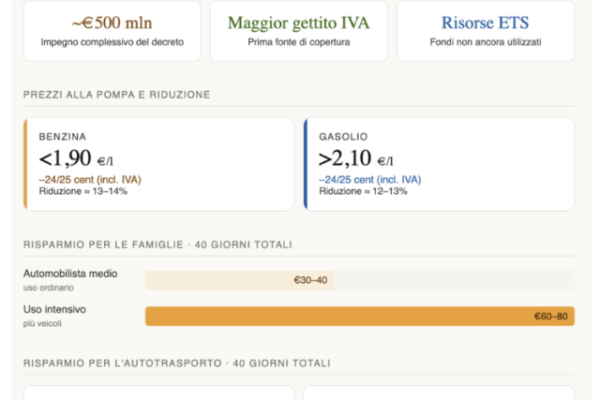Open the Risorse ETS card
Image resolution: width=600 pixels, height=400 pixels.
(486, 30)
